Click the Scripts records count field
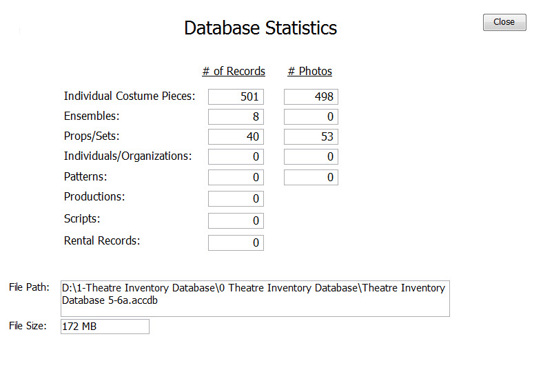543x392 pixels. (x=236, y=220)
